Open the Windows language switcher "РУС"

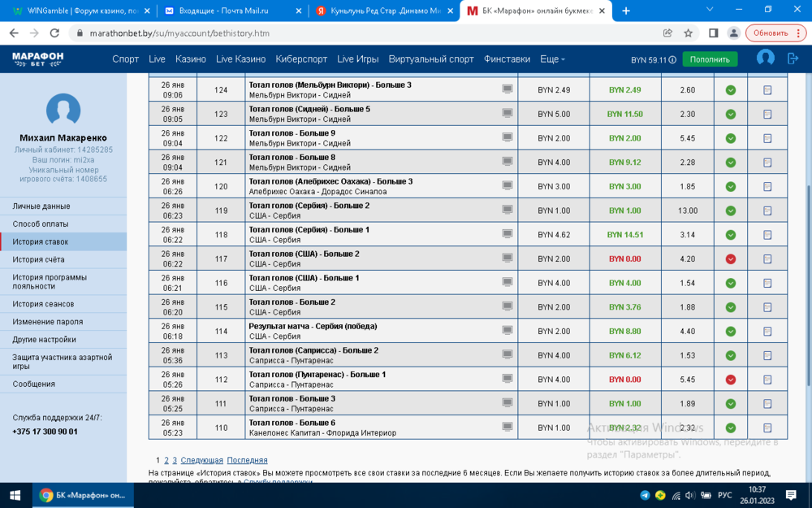pos(724,495)
